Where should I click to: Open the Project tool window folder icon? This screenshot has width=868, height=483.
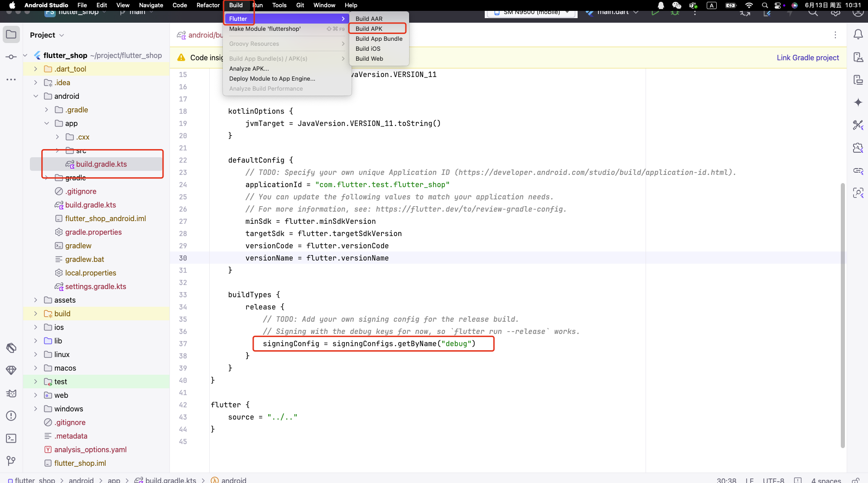[x=11, y=35]
